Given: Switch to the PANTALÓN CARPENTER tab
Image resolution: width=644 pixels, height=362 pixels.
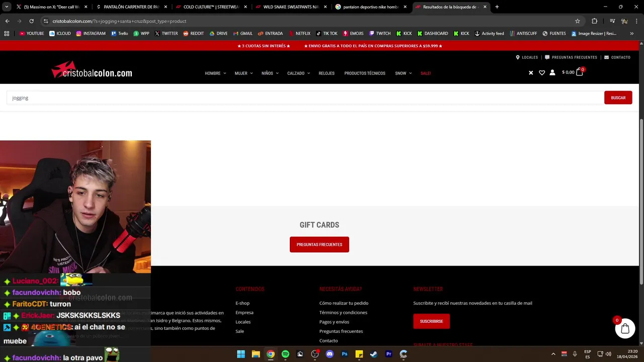Looking at the screenshot, I should (131, 7).
